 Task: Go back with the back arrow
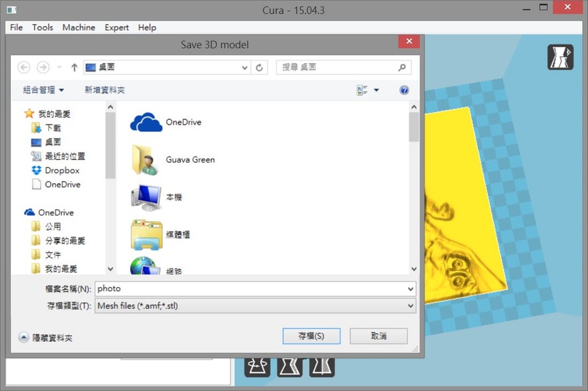(24, 67)
